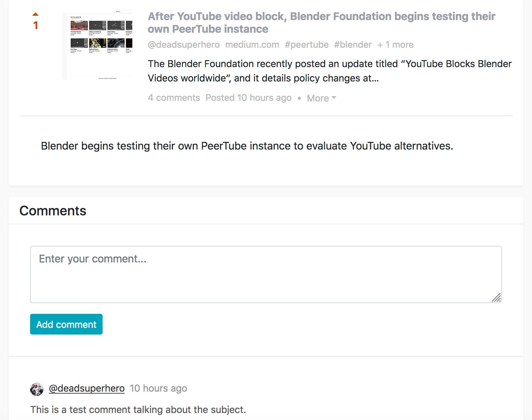
Task: Select the 'This is a test comment' text
Action: point(138,410)
